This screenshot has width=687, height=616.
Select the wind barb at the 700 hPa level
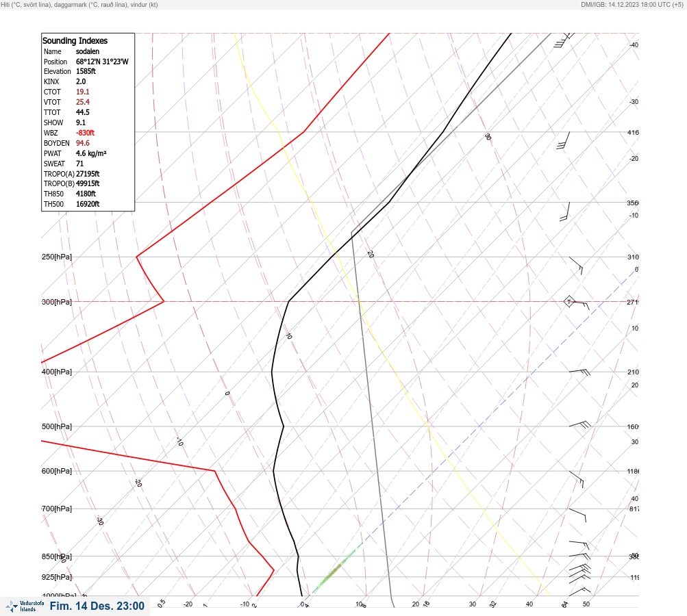pos(577,515)
